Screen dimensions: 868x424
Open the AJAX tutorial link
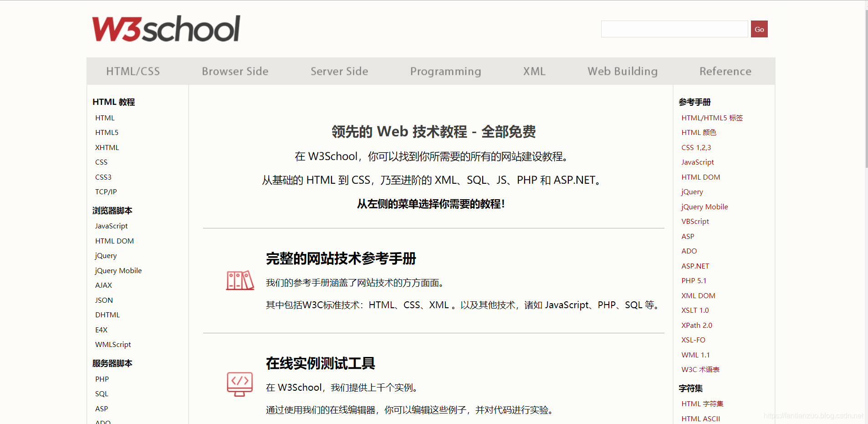[x=103, y=285]
